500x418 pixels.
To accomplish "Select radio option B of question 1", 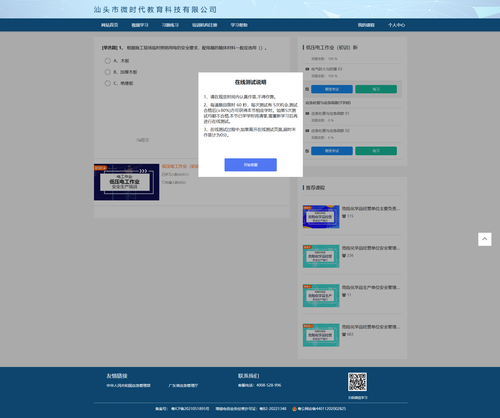I will [107, 72].
